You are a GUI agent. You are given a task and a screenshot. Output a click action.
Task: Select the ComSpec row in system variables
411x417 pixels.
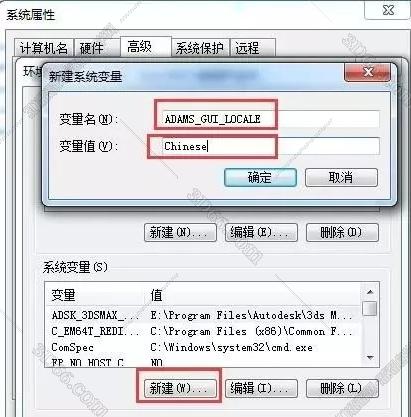point(203,347)
